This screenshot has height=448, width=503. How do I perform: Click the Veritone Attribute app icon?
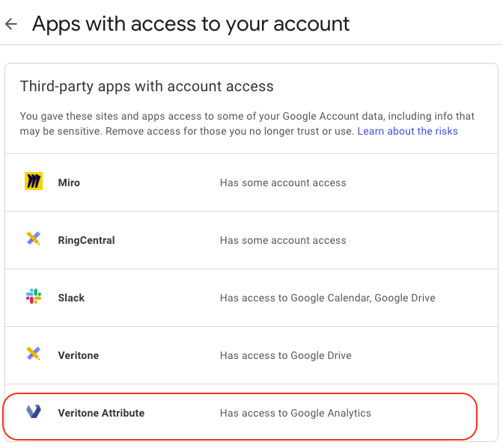tap(34, 412)
